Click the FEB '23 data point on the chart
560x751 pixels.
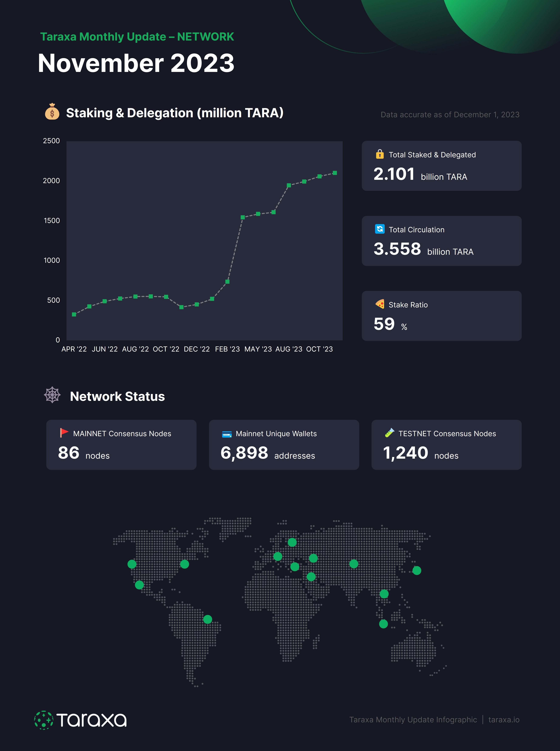click(227, 282)
